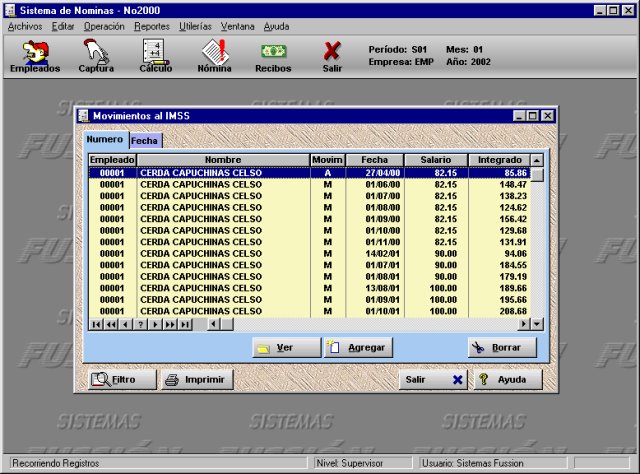Open the Reportes menu
The height and width of the screenshot is (474, 640).
[151, 26]
